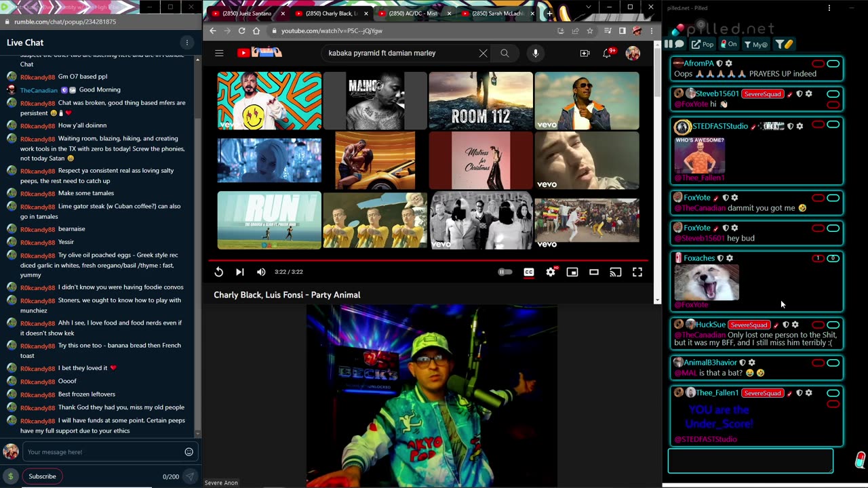Open YouTube account avatar menu
Screen dimensions: 868x488
point(633,53)
